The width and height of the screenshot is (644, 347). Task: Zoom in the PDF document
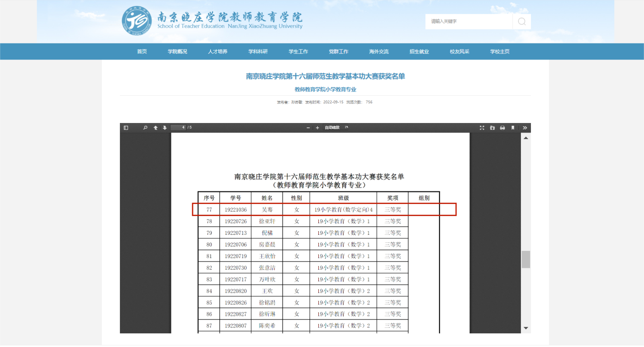point(318,128)
